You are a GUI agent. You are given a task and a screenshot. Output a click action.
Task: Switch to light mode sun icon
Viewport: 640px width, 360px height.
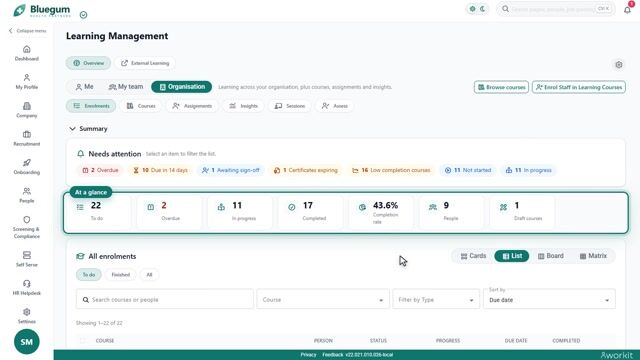pyautogui.click(x=473, y=9)
